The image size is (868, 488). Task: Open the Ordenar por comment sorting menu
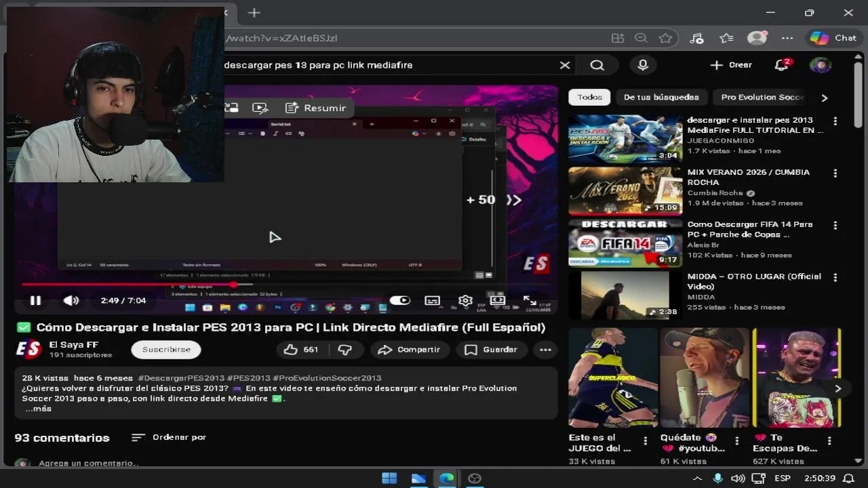169,437
